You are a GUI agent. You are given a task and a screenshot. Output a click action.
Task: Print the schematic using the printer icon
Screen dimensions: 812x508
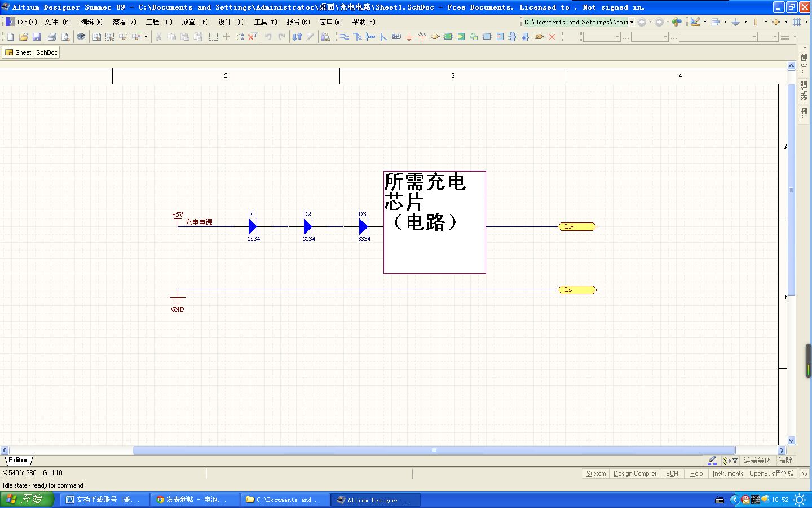[x=52, y=37]
